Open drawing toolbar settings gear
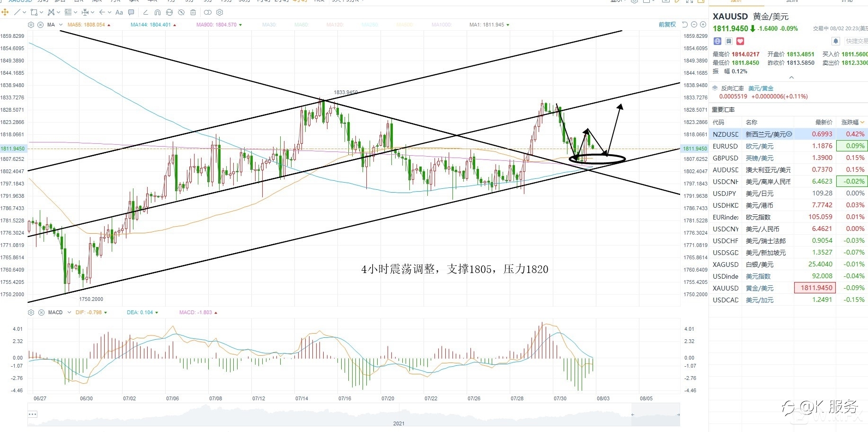The image size is (868, 432). point(220,12)
